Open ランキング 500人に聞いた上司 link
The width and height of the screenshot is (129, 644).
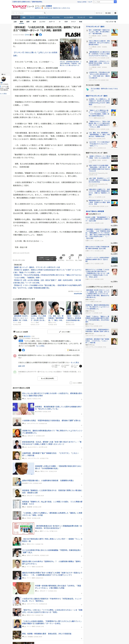pos(35,54)
